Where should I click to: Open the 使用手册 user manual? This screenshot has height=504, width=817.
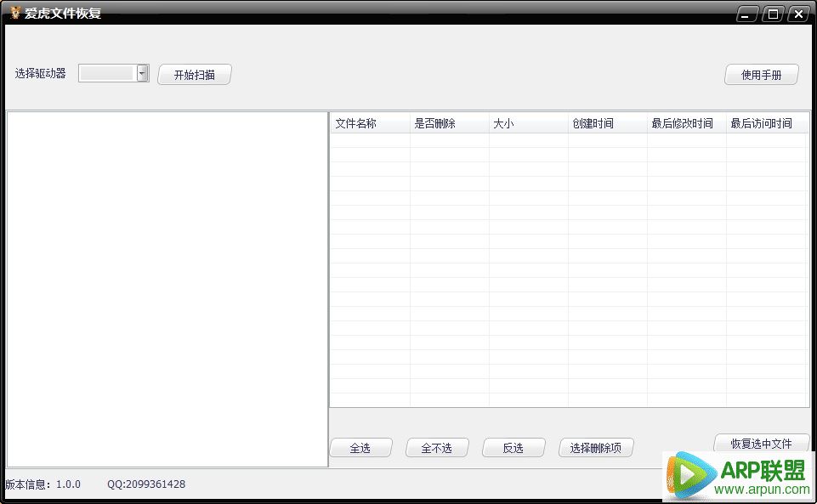tap(761, 75)
